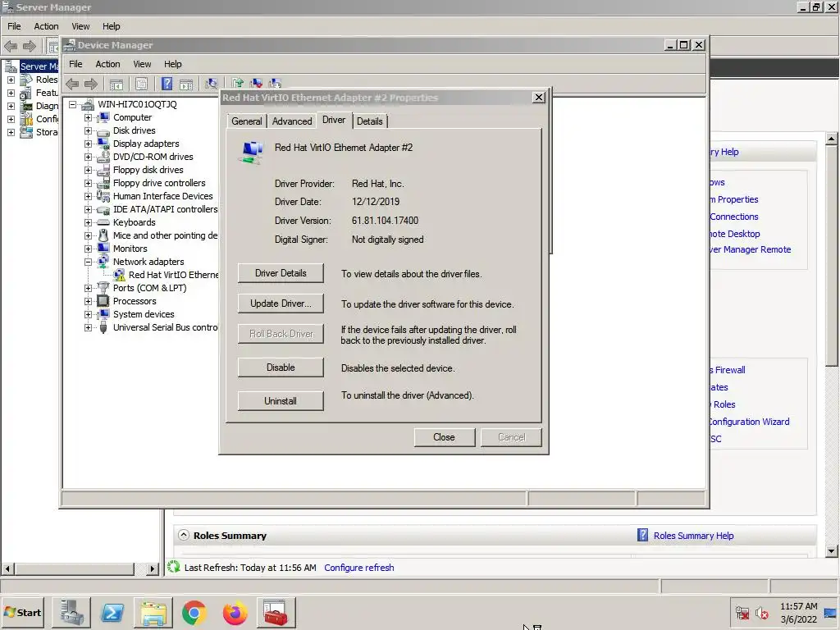Select the Driver tab
The width and height of the screenshot is (840, 630).
[x=334, y=120]
